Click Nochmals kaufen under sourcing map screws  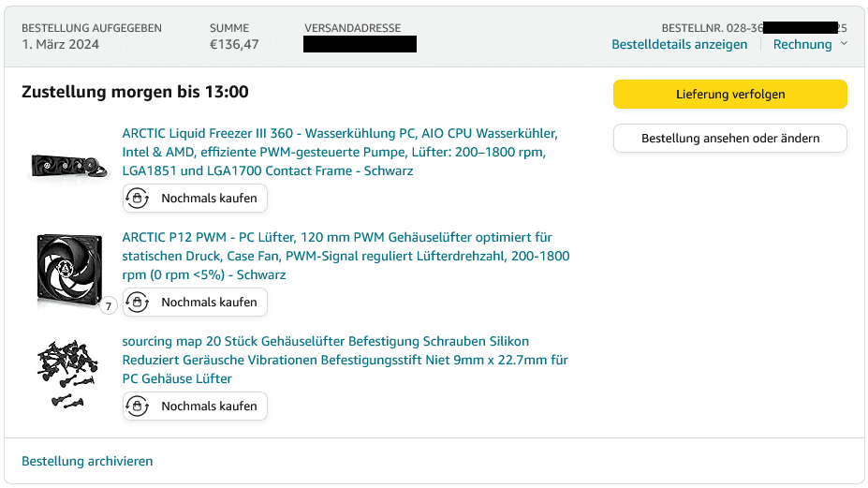195,407
